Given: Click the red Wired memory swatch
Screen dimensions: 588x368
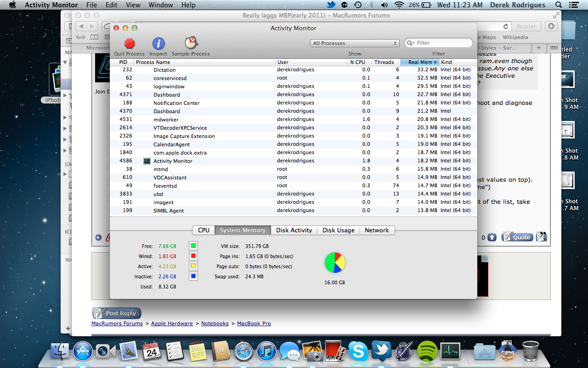Looking at the screenshot, I should [x=193, y=256].
